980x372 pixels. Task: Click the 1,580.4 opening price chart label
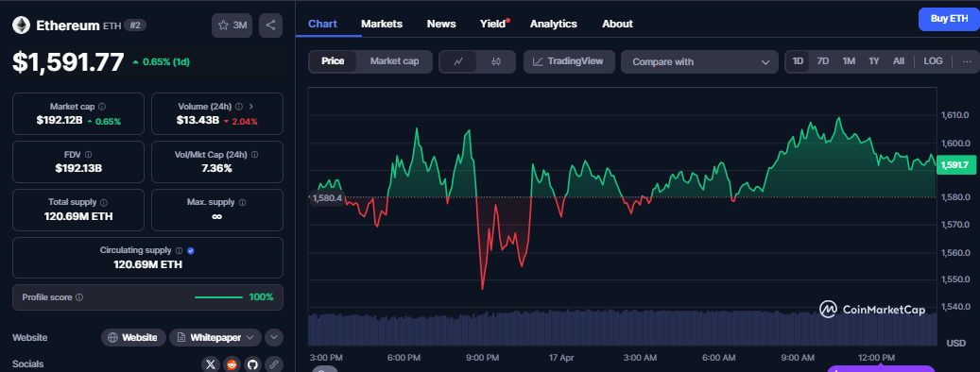(x=326, y=198)
